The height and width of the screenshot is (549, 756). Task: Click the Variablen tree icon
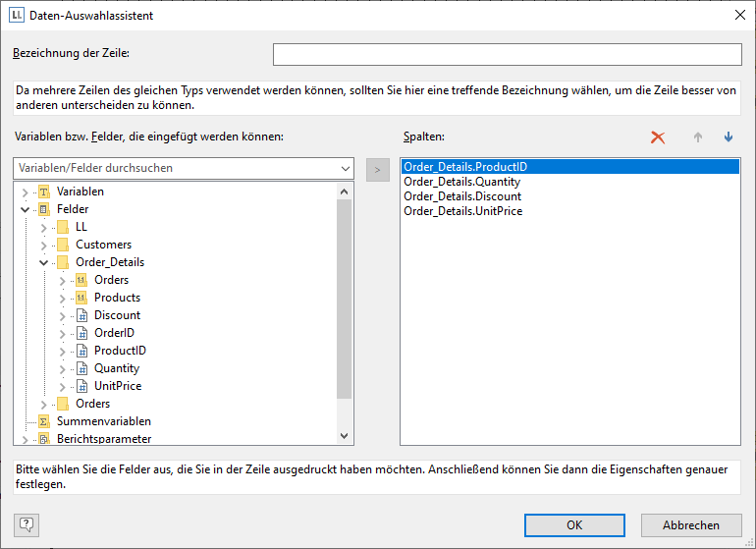click(43, 192)
